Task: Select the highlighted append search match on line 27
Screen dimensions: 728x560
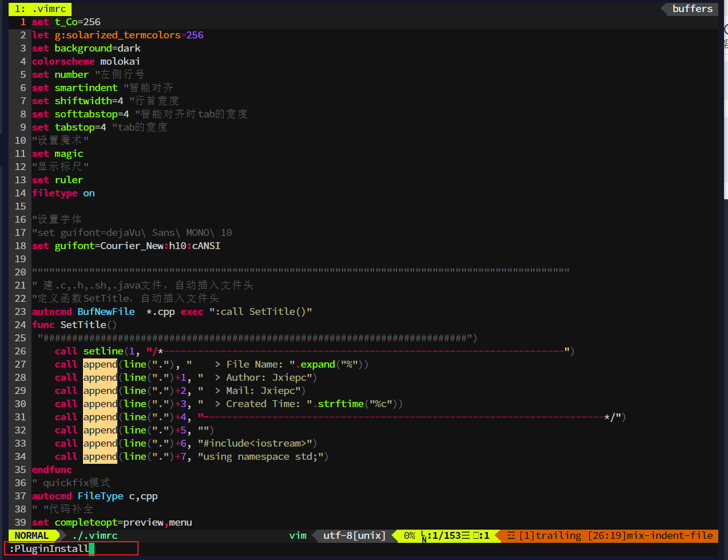Action: point(100,364)
